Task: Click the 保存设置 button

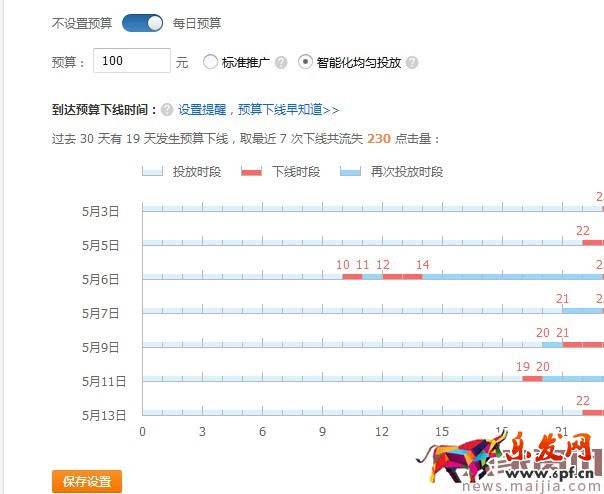Action: pos(87,481)
